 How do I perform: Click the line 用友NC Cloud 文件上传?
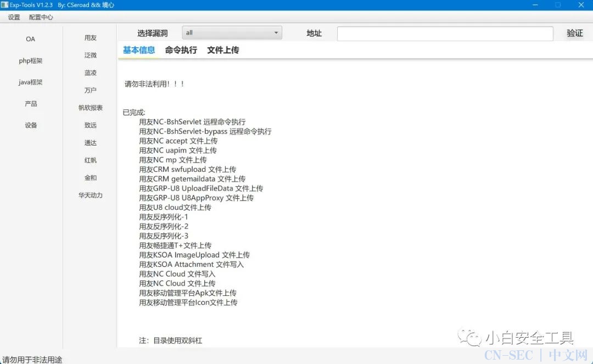coord(177,283)
